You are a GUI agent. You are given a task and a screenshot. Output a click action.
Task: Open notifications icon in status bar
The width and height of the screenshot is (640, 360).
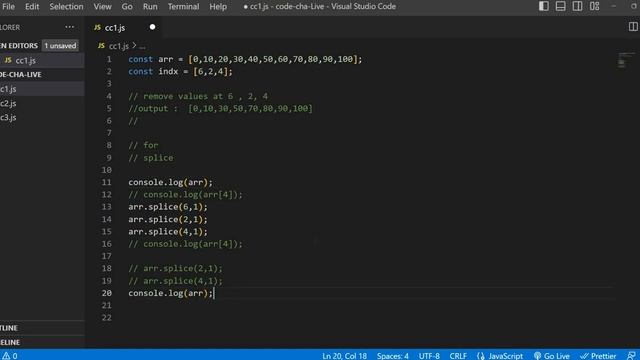[631, 356]
